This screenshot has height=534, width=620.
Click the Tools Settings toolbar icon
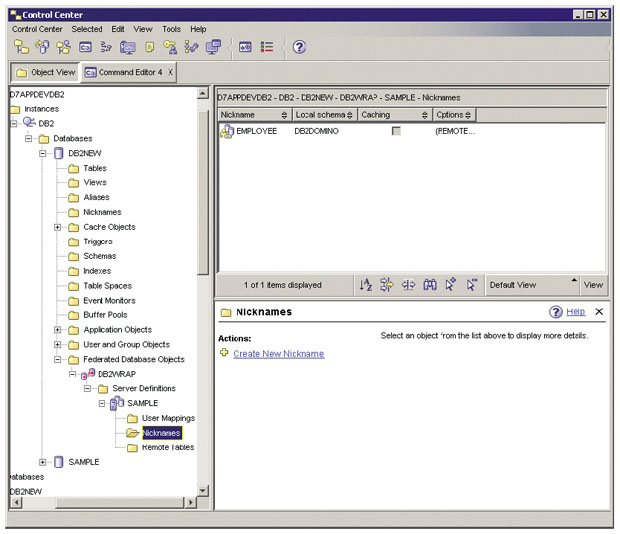(245, 47)
